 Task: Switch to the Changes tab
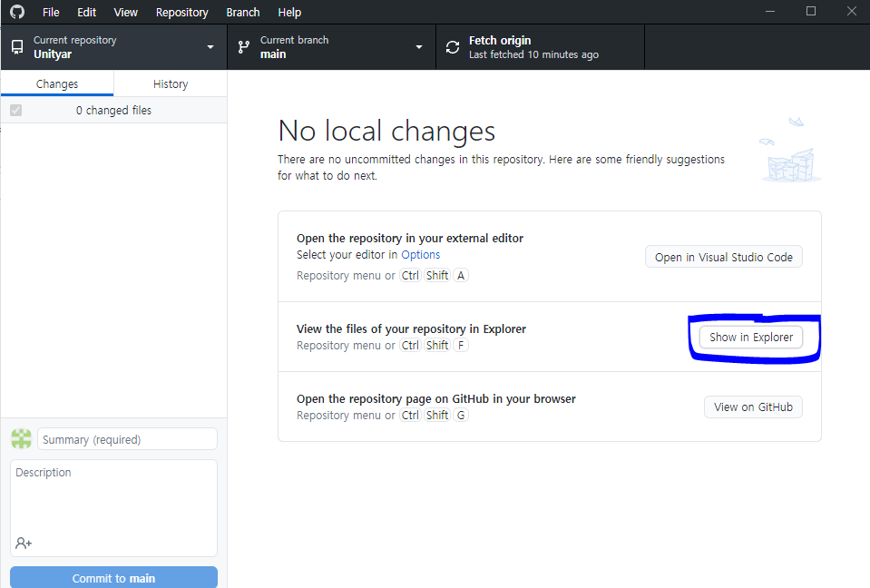[57, 83]
